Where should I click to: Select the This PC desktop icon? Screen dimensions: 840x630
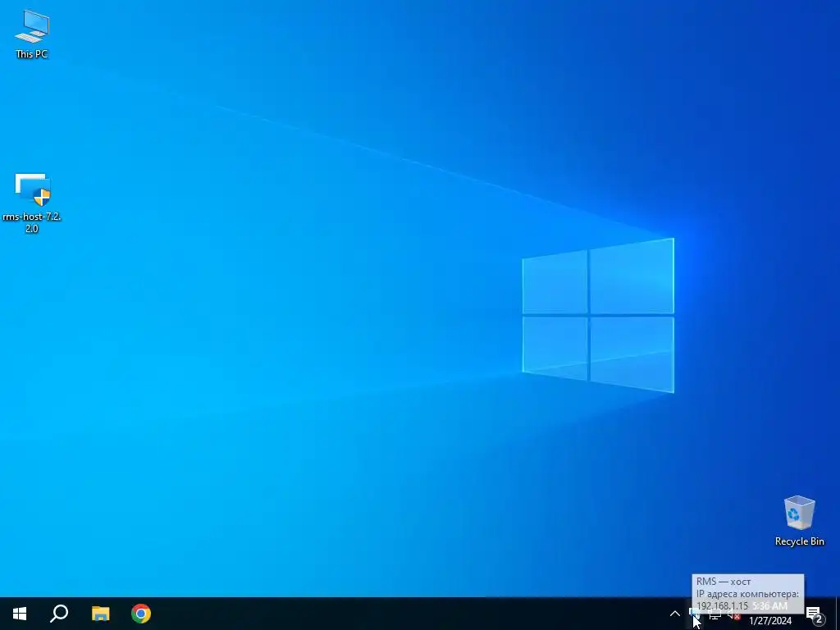pos(32,33)
